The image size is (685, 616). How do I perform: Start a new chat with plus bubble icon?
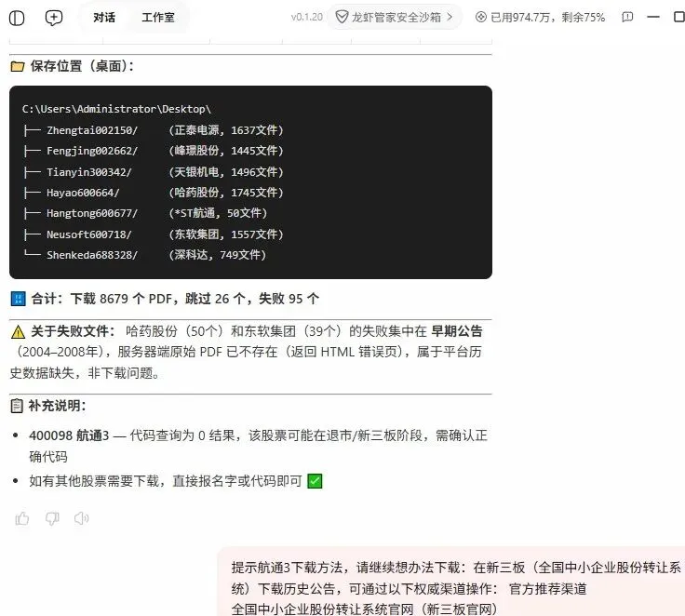54,18
